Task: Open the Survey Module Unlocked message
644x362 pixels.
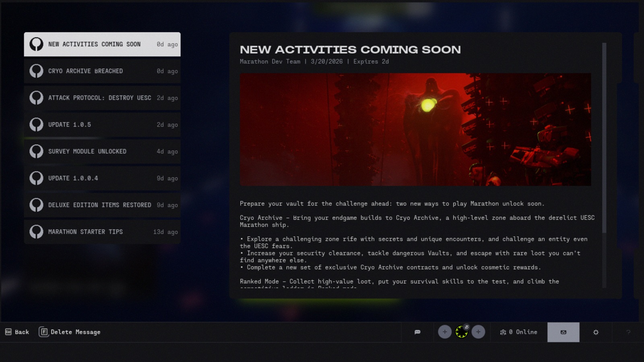Action: (102, 152)
